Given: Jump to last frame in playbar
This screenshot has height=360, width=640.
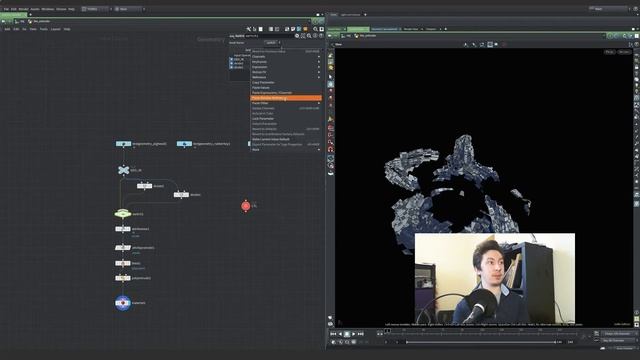Looking at the screenshot, I should 361,334.
